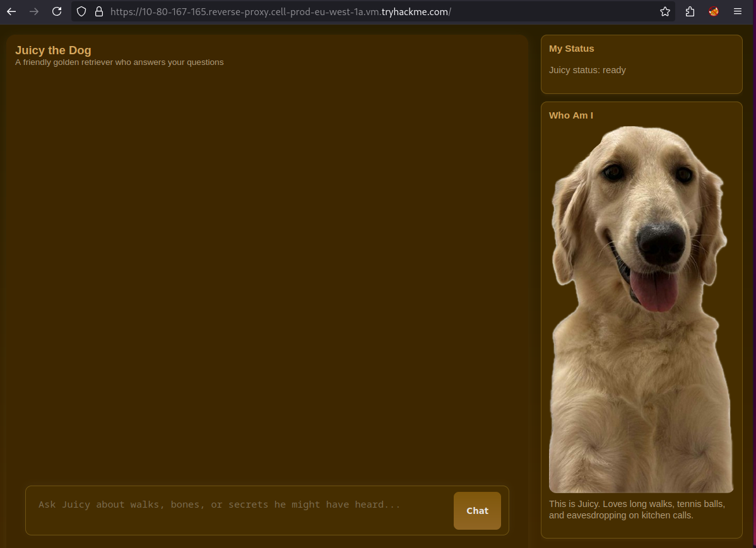This screenshot has width=756, height=548.
Task: Click the "Juicy status: ready" text
Action: [587, 70]
